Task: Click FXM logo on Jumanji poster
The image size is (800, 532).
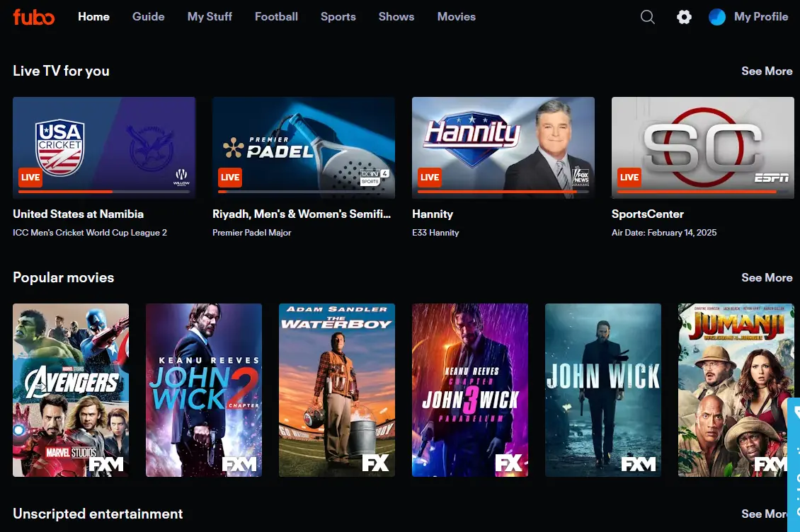Action: (x=771, y=463)
